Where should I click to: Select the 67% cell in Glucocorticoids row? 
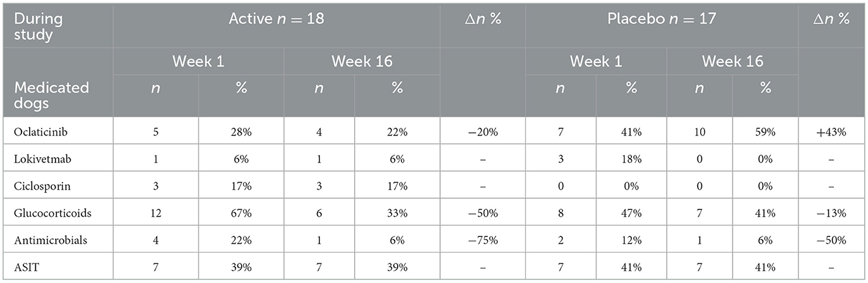pos(241,213)
